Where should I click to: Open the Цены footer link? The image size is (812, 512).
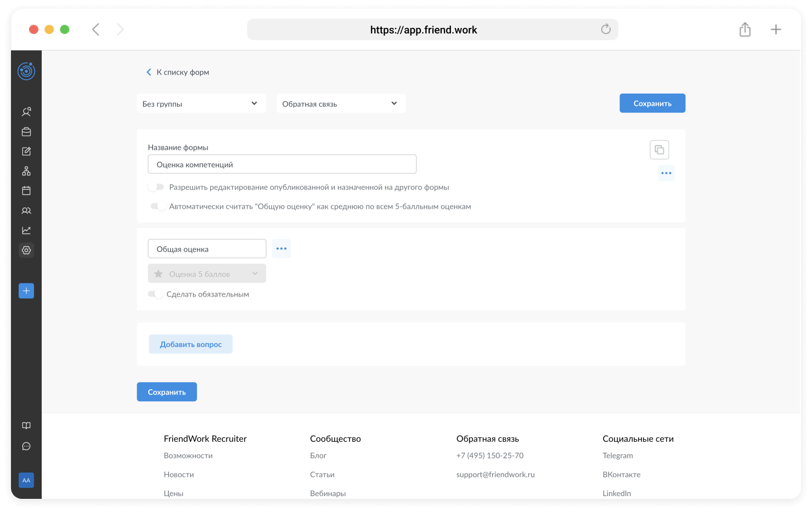click(x=173, y=493)
